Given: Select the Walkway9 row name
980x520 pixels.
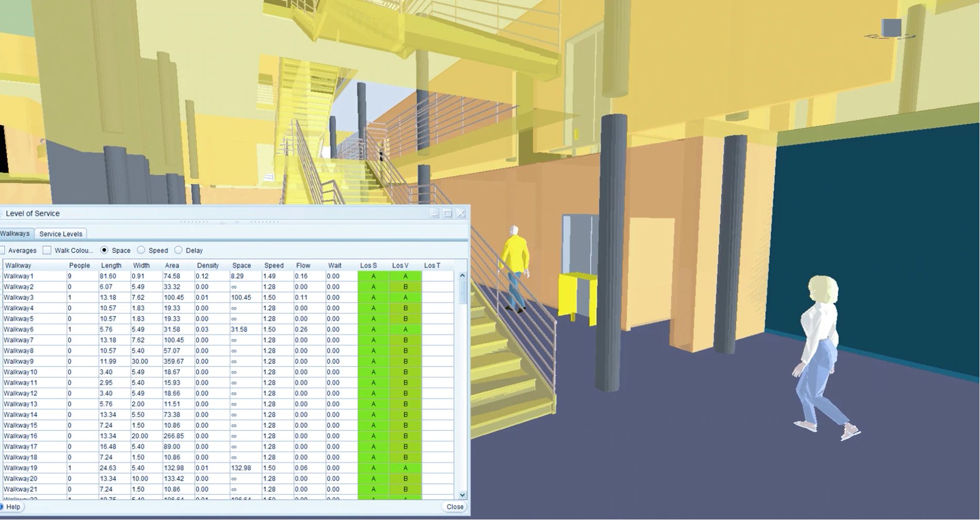Looking at the screenshot, I should [19, 361].
